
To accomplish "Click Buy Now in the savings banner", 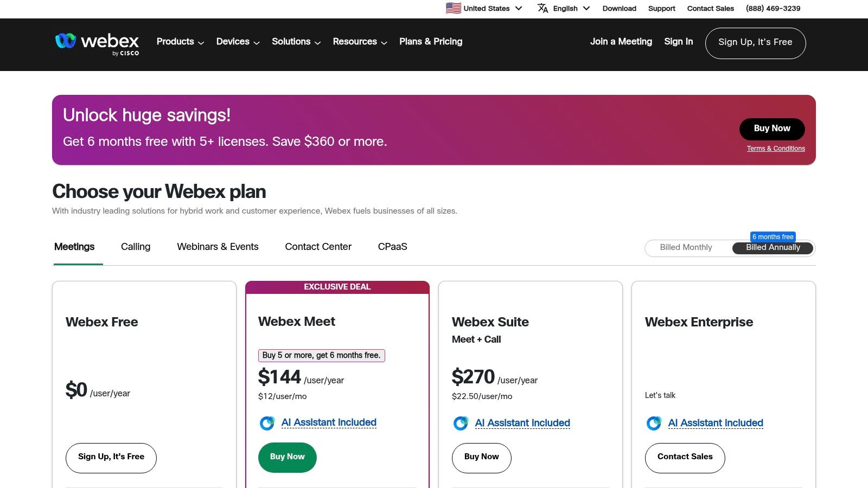I will coord(771,129).
